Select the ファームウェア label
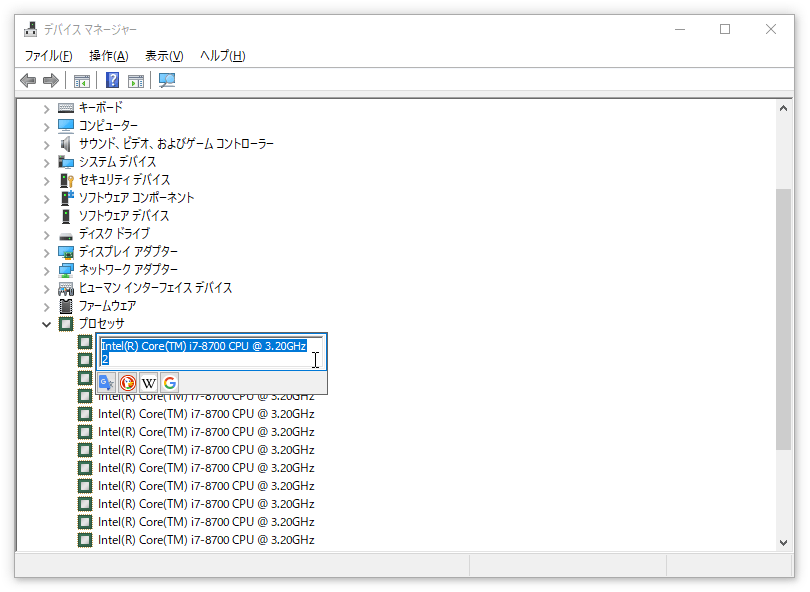This screenshot has height=592, width=810. pyautogui.click(x=107, y=306)
